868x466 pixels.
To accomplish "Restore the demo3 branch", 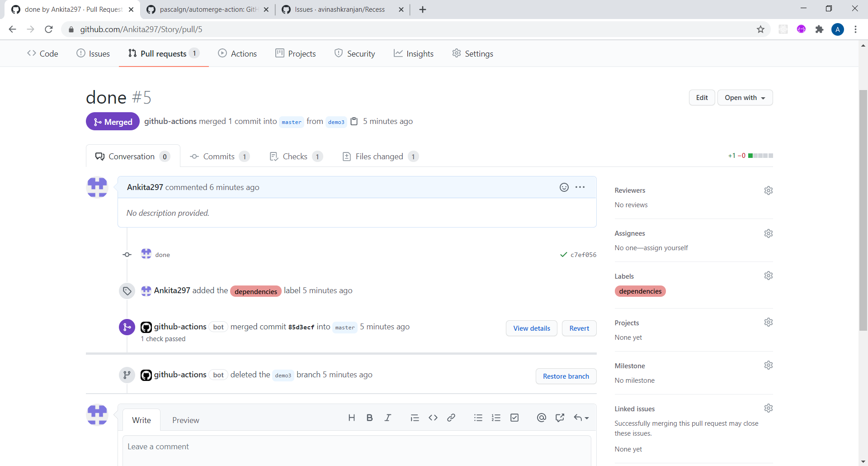I will coord(566,376).
